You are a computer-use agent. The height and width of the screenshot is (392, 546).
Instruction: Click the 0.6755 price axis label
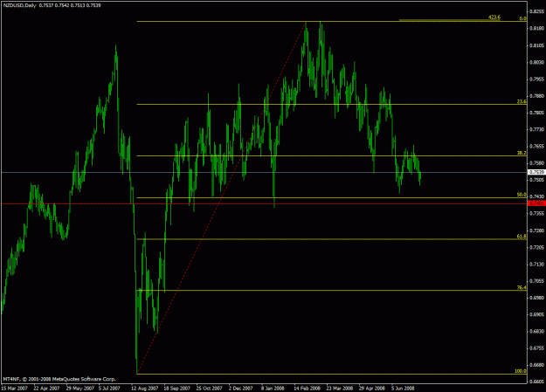536,348
